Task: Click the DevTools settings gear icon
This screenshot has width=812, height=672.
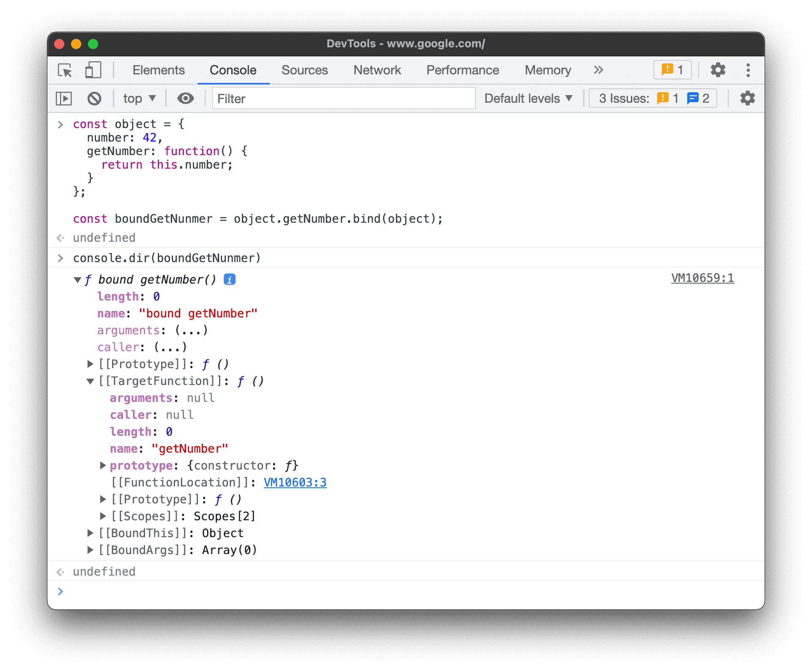Action: coord(717,70)
